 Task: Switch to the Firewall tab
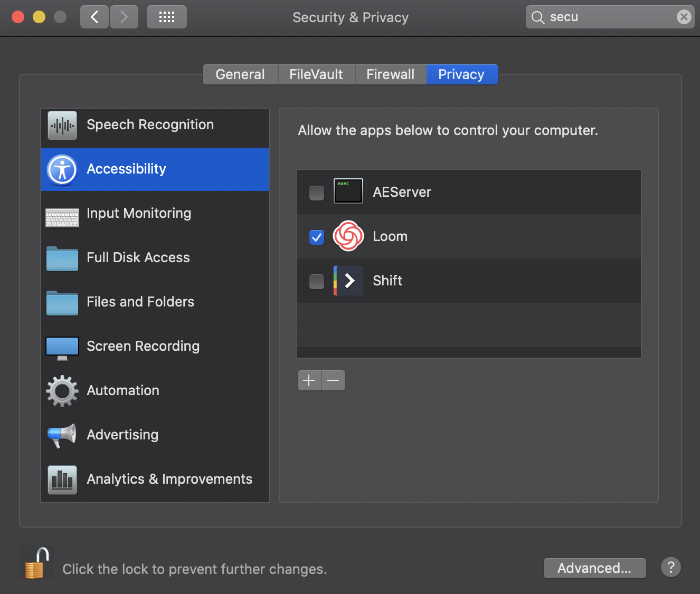pos(390,74)
